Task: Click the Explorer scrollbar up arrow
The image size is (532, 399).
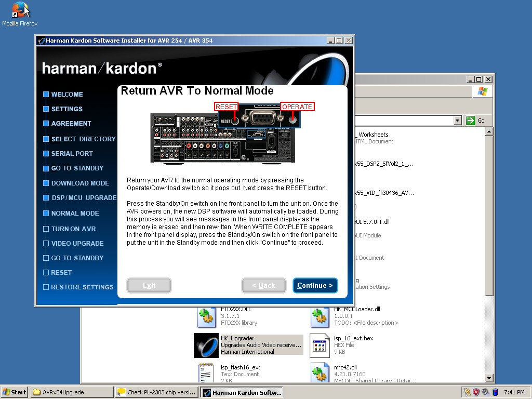Action: [489, 131]
